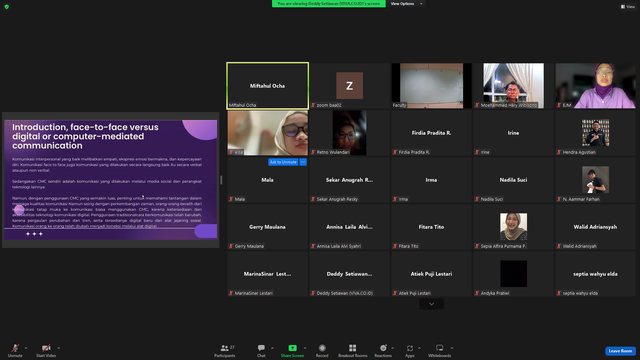This screenshot has width=640, height=360.
Task: Select Irma participant tile
Action: 431,180
